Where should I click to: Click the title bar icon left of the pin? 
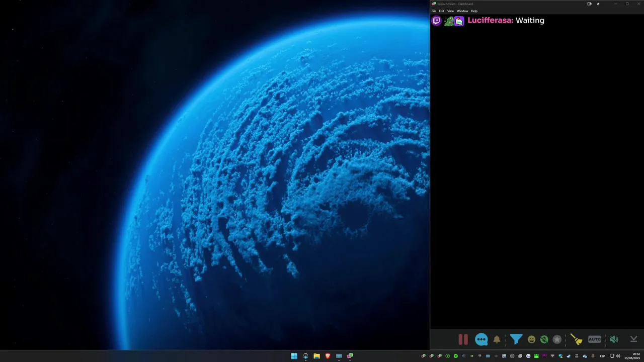coord(590,4)
